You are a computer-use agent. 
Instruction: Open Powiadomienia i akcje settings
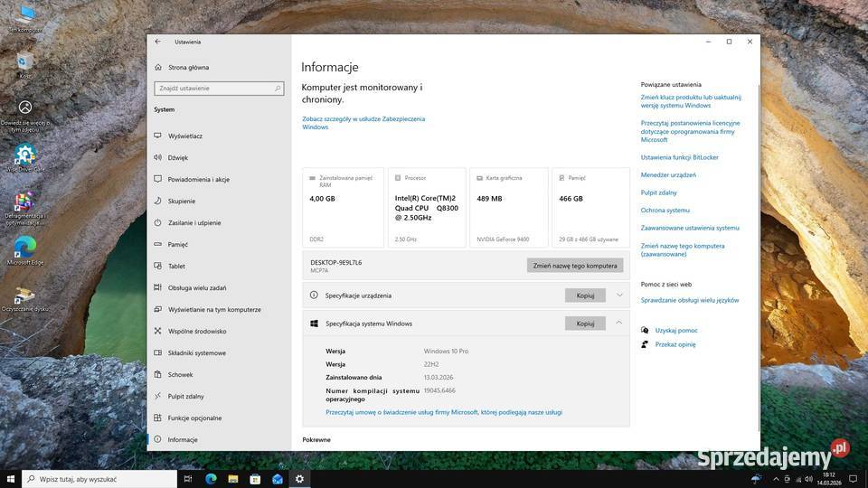coord(198,179)
